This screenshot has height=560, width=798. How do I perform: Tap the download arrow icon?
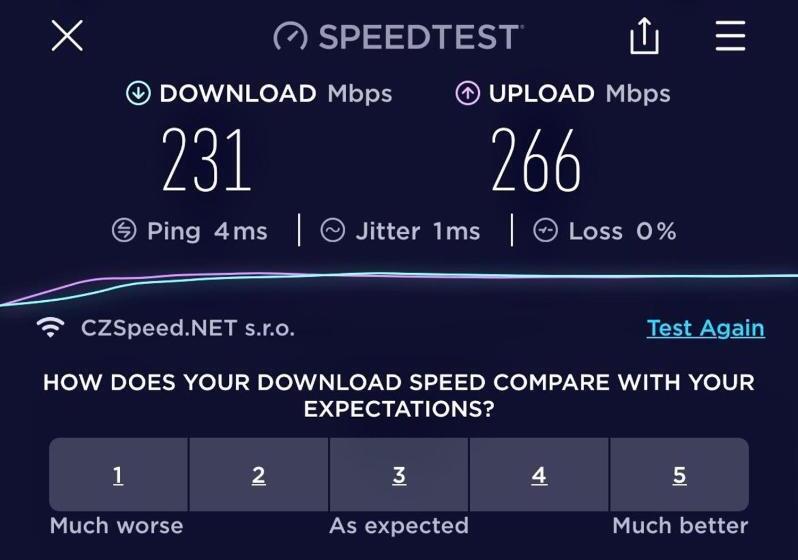tap(138, 94)
